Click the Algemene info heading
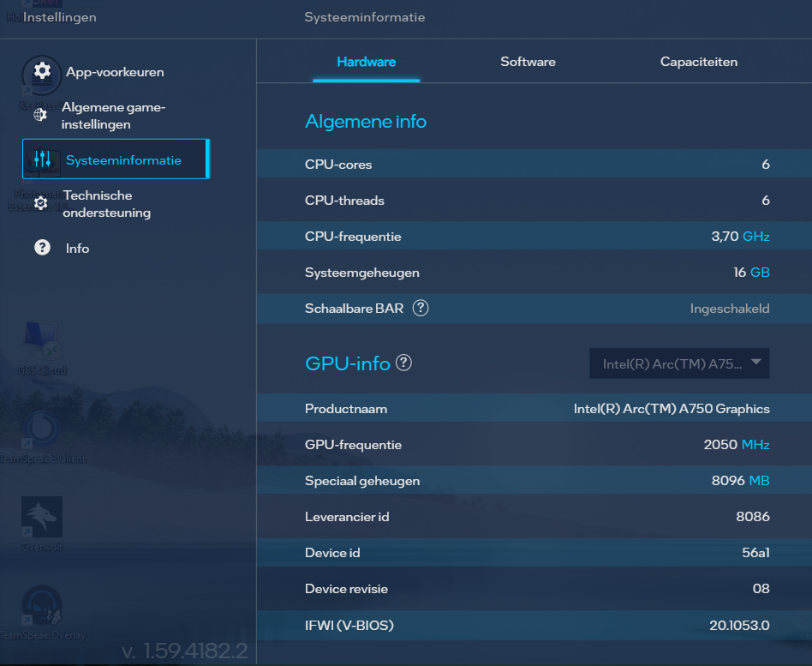 (x=366, y=121)
